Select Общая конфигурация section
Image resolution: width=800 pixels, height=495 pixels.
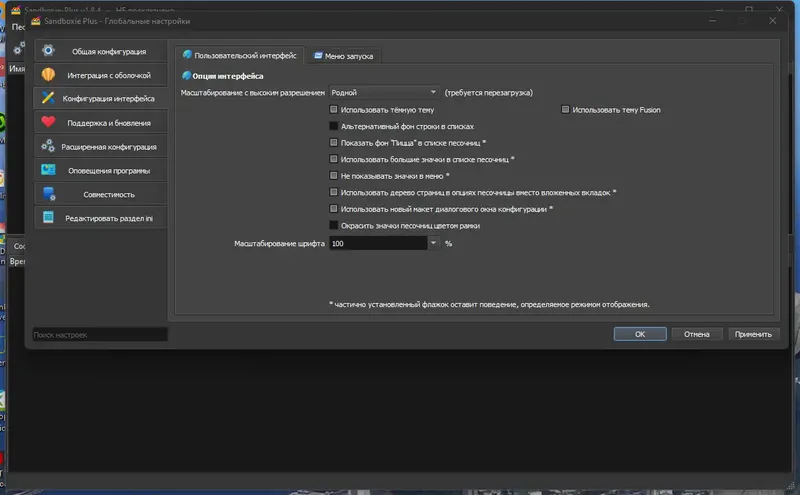click(101, 51)
